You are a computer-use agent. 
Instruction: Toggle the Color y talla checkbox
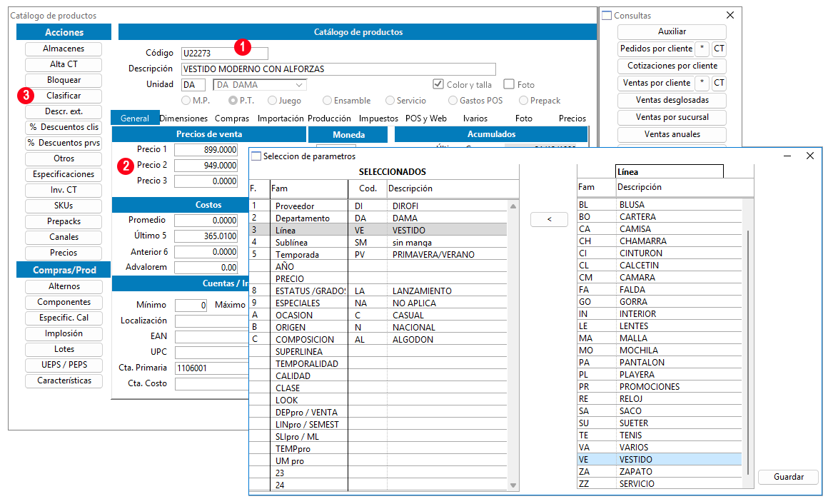coord(438,84)
